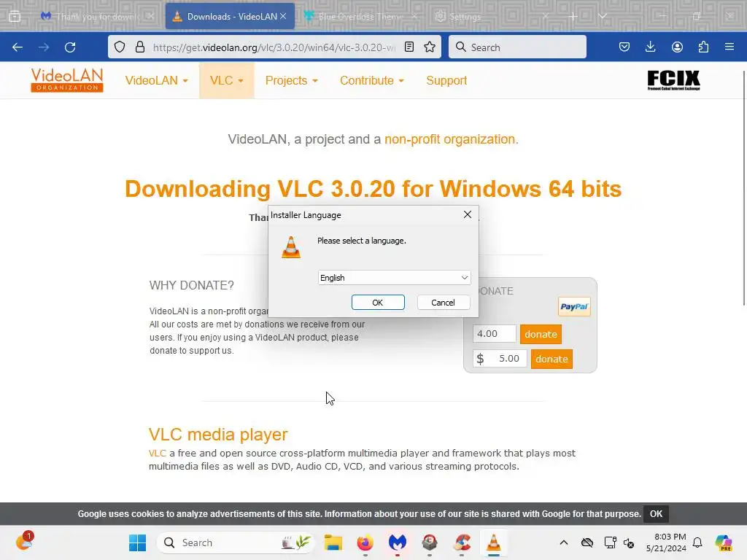747x560 pixels.
Task: Click the Windows taskbar Search box
Action: click(236, 542)
